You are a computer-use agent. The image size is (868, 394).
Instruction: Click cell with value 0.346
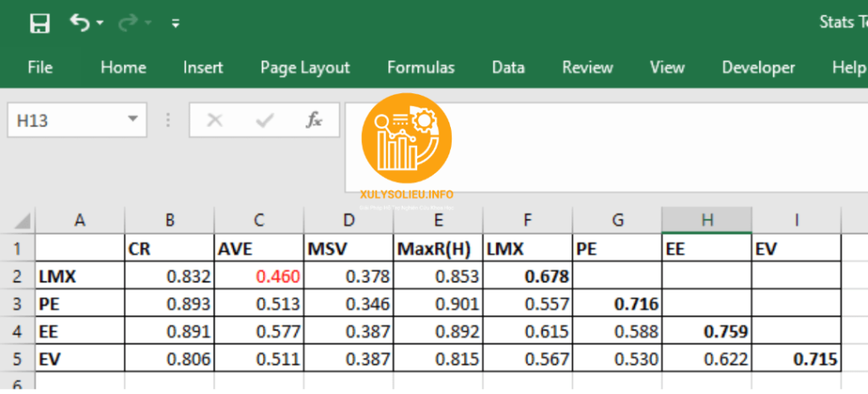(348, 304)
